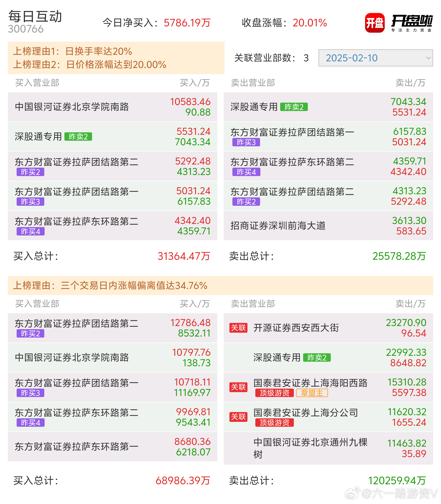The image size is (441, 504).
Task: Click 昨买3 tag under second-table buyer 团结路第一
Action: tap(30, 393)
